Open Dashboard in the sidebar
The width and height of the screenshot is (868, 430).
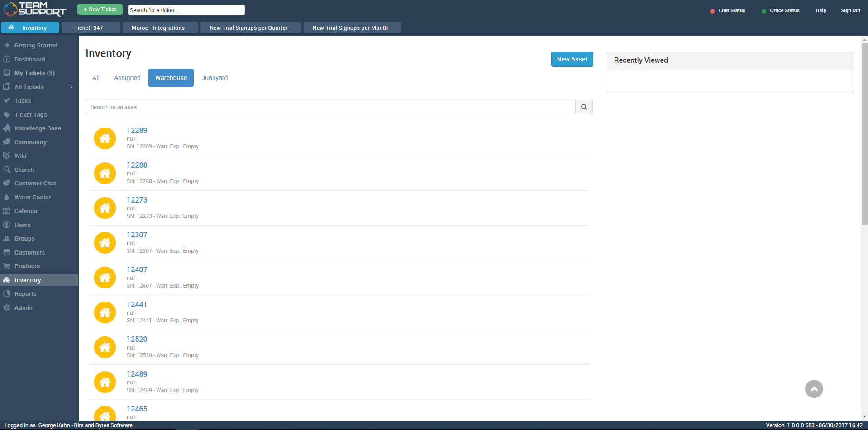pyautogui.click(x=29, y=59)
